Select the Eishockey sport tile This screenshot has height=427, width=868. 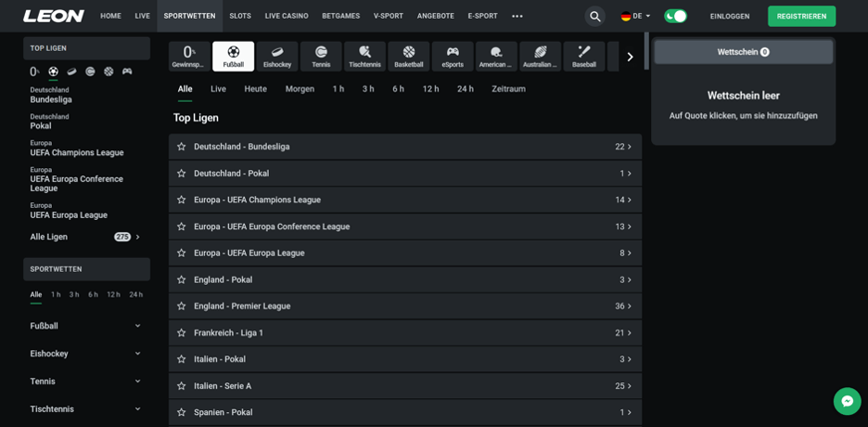pyautogui.click(x=277, y=57)
